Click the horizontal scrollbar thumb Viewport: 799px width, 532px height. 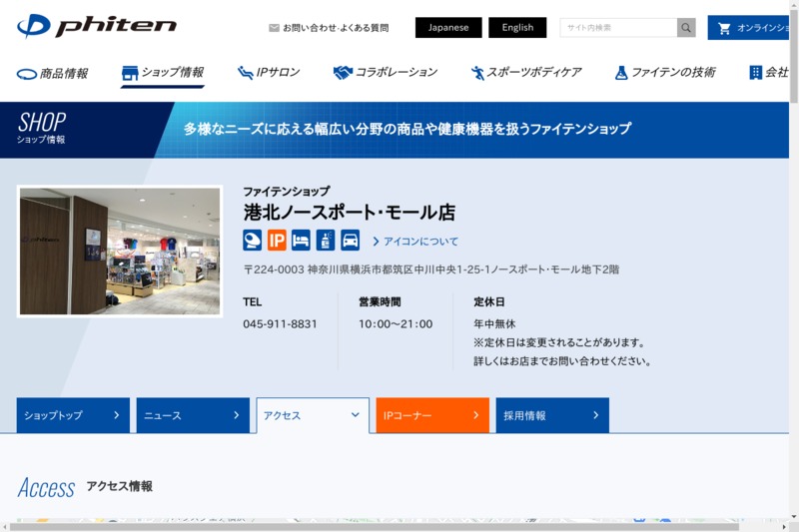click(x=375, y=527)
